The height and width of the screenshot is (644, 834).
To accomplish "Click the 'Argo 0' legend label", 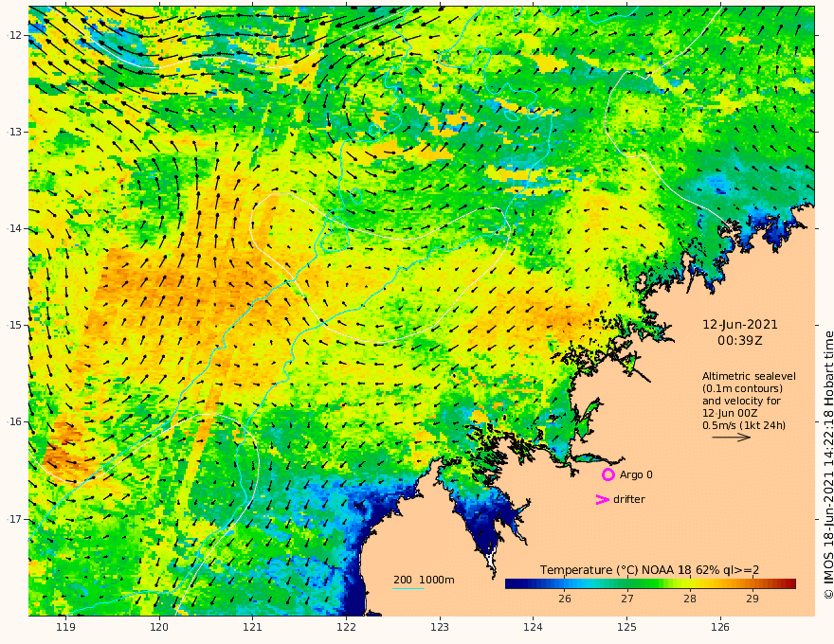I will (x=636, y=475).
